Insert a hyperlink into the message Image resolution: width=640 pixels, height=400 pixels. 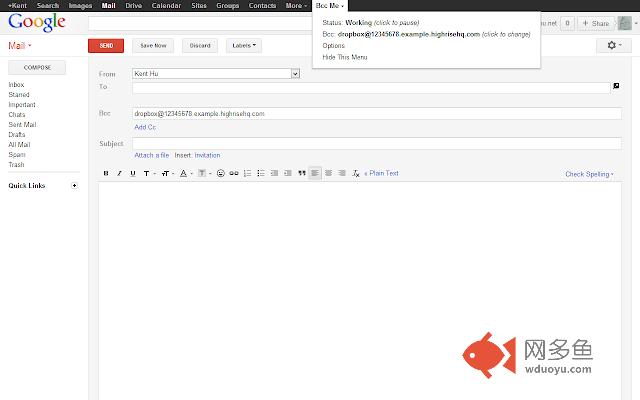point(234,173)
